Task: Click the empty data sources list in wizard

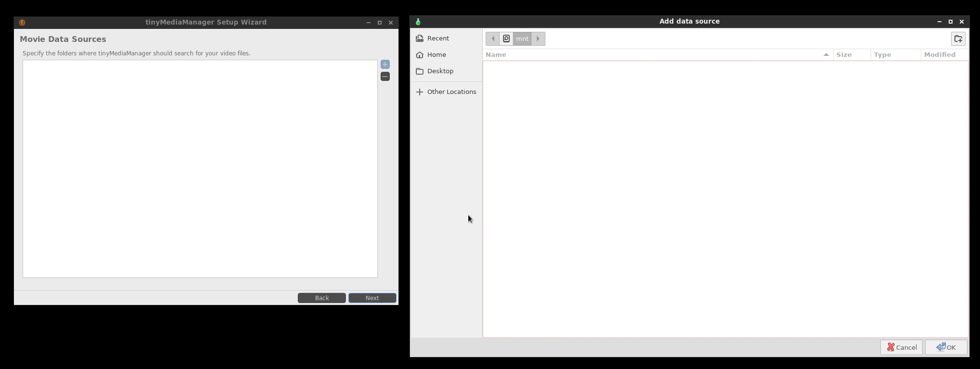Action: [200, 169]
